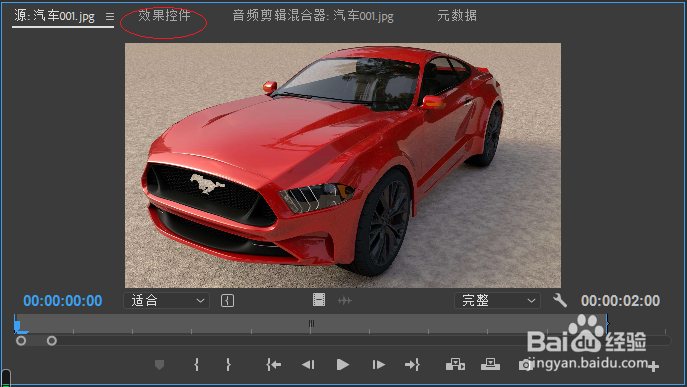
Task: Open the Button Editor plus icon
Action: click(x=653, y=366)
